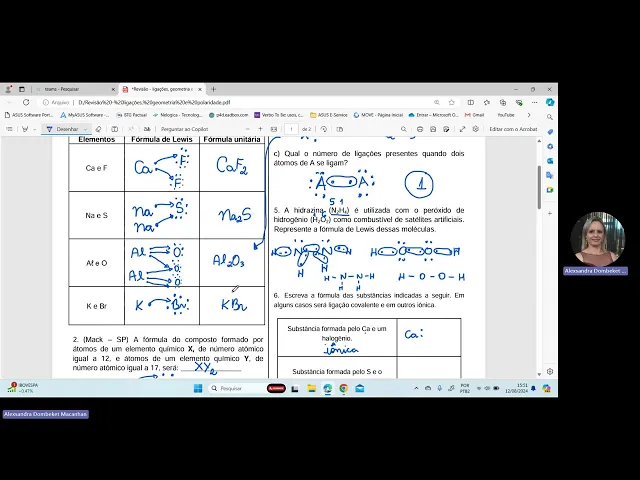The image size is (640, 480).
Task: Open the split screen icon
Action: pyautogui.click(x=471, y=102)
